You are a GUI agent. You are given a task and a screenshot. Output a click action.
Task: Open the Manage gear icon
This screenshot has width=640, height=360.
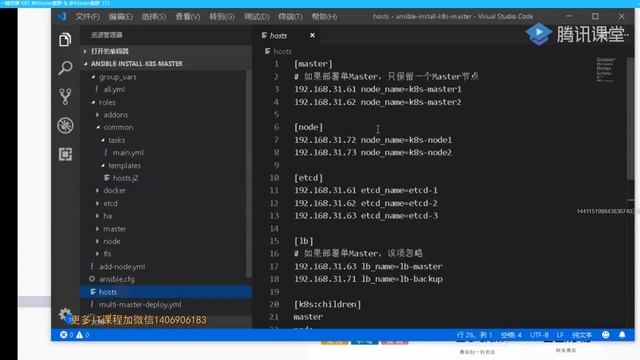[x=65, y=315]
